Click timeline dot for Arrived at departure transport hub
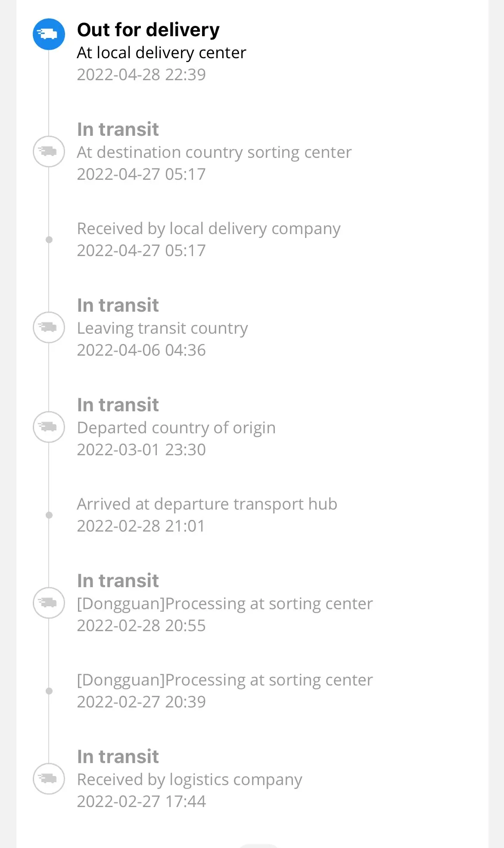Screen dimensions: 504x848 coord(49,515)
